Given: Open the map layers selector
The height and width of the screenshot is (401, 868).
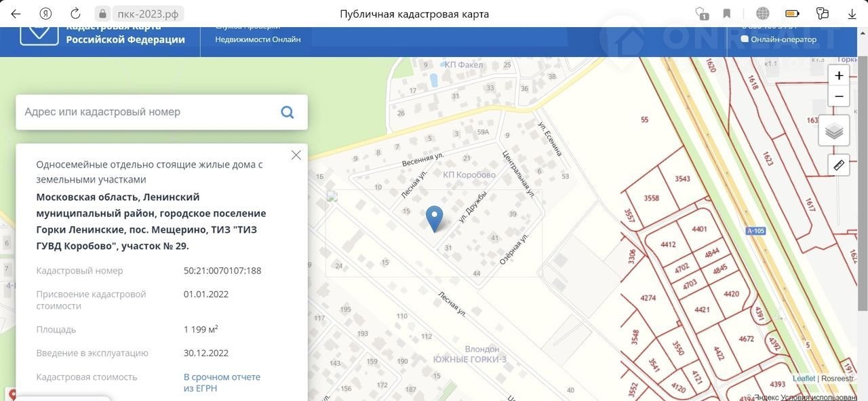Looking at the screenshot, I should coord(834,131).
